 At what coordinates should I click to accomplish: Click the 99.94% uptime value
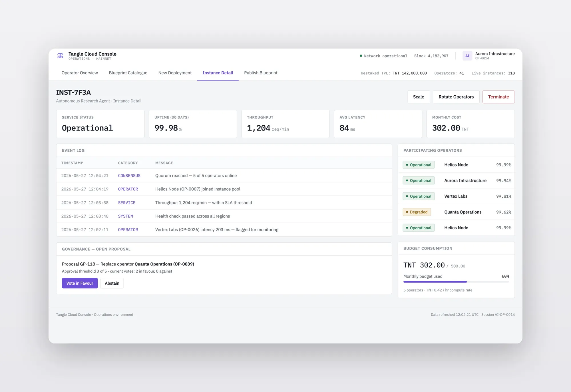(x=504, y=180)
